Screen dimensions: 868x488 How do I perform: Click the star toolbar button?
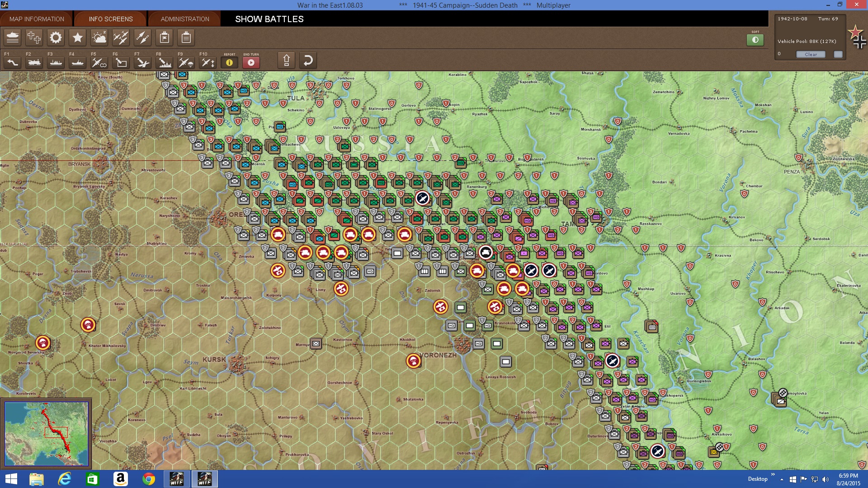(x=77, y=38)
